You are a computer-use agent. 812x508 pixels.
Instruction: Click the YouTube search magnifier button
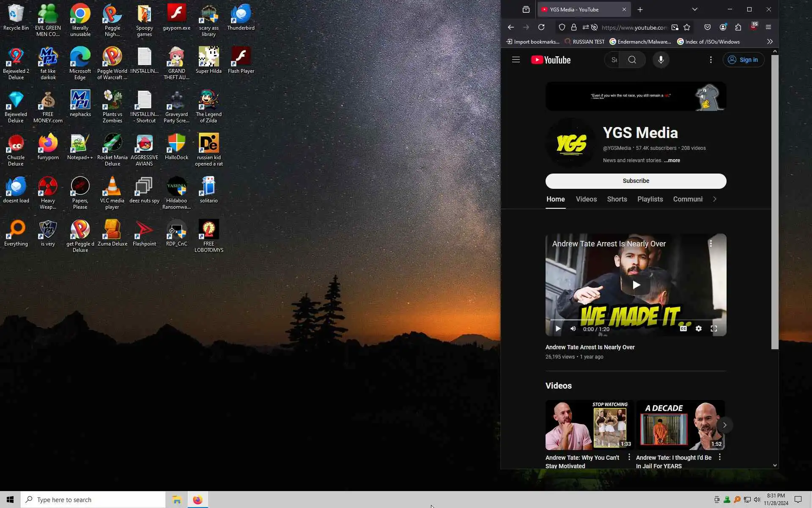coord(632,60)
